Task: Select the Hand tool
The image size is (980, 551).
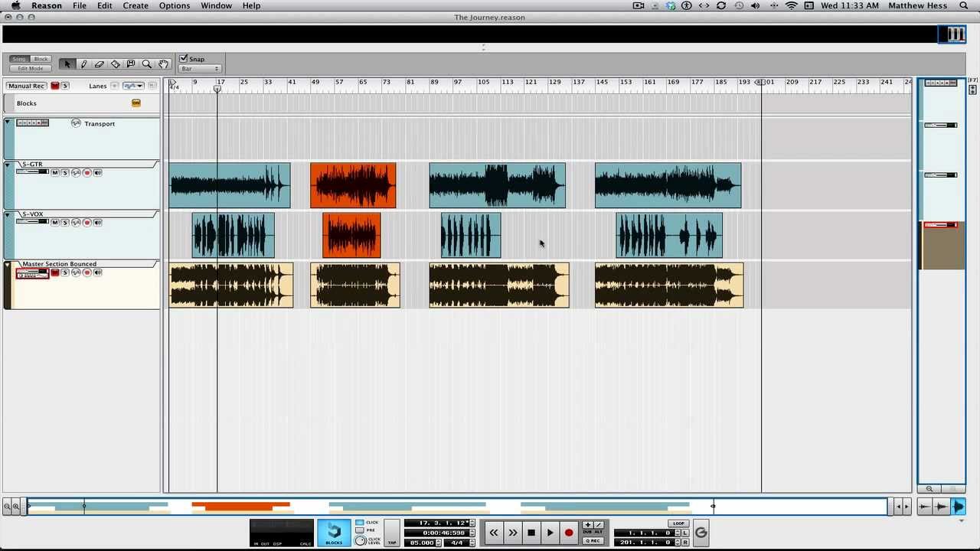Action: pos(163,64)
